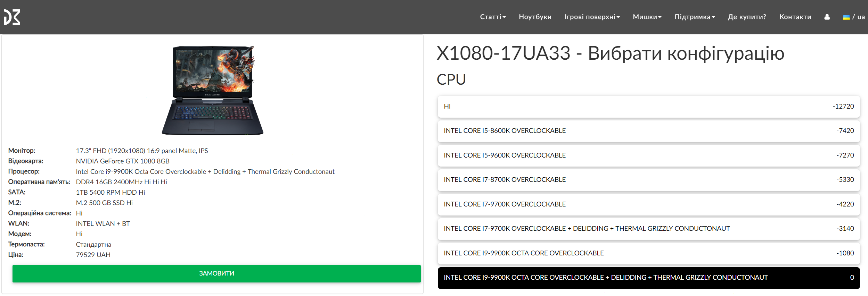Click the NVIDIA GeForce GTX 1080 8GB text
The image size is (868, 296).
point(123,161)
